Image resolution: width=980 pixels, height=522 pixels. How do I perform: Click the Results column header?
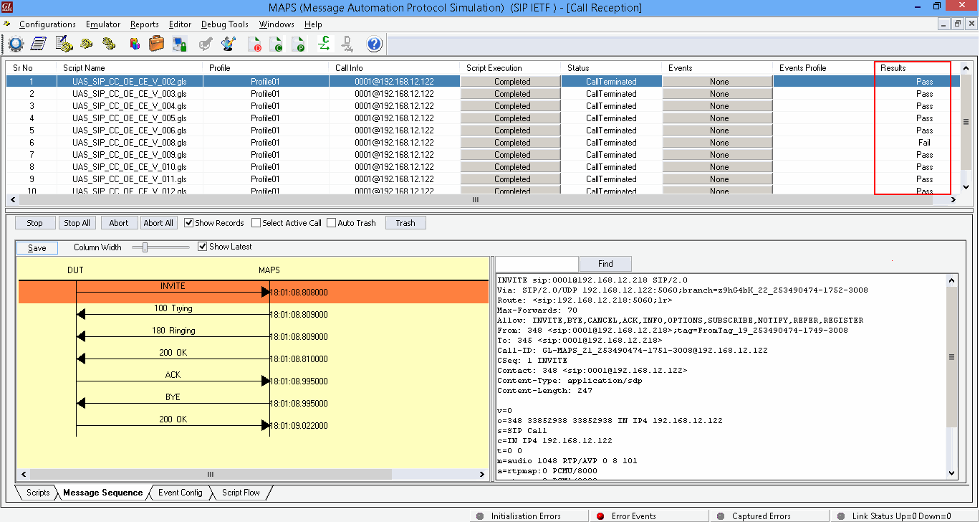point(918,68)
